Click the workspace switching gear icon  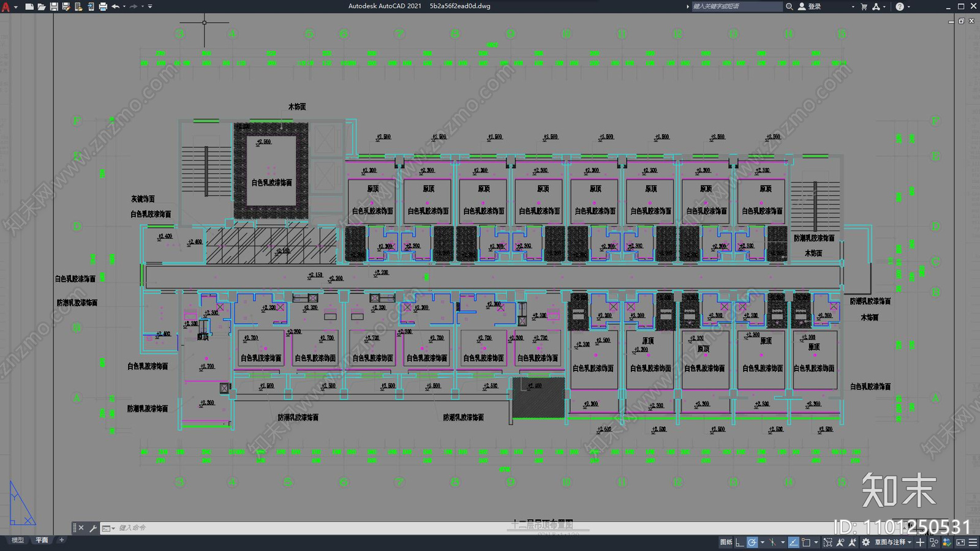[865, 542]
